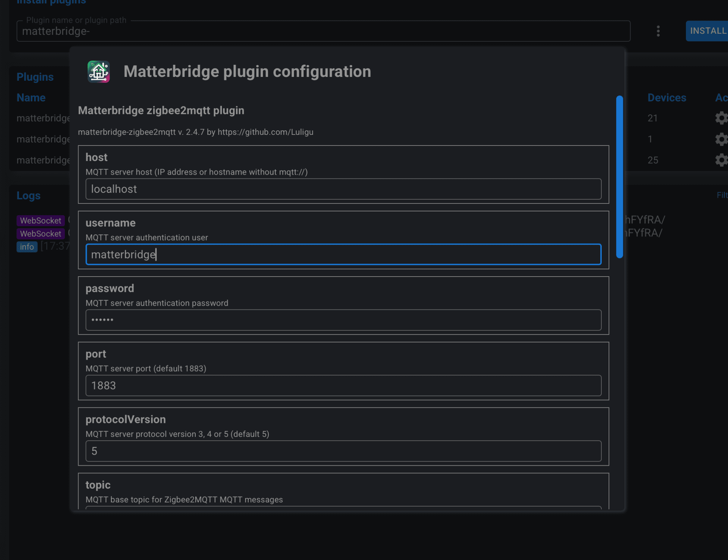Click the dialog's vertical scrollbar
Image resolution: width=728 pixels, height=560 pixels.
click(620, 177)
